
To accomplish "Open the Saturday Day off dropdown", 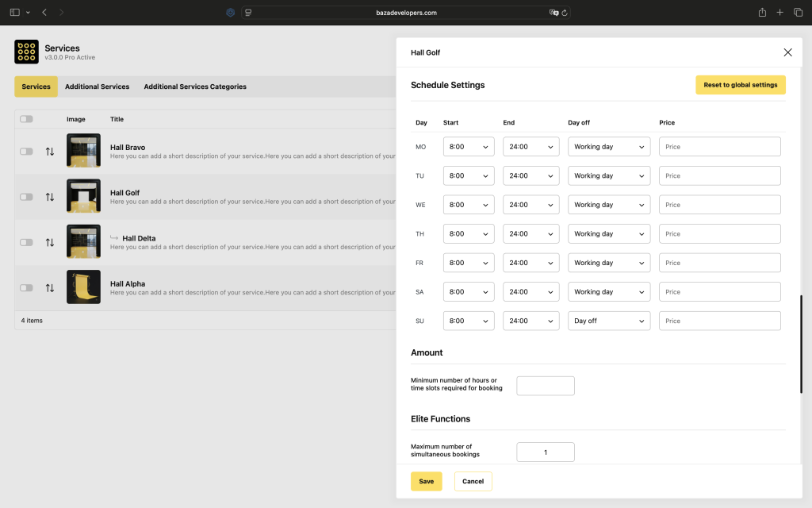I will coord(609,292).
